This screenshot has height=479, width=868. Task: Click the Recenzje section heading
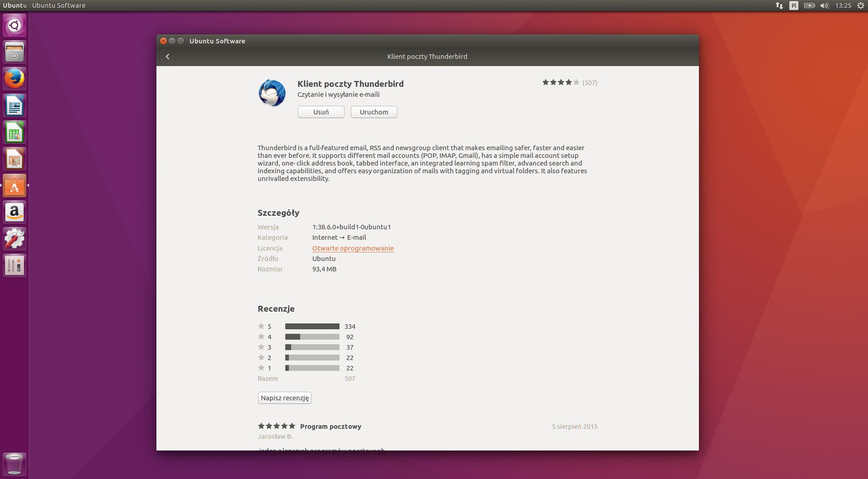[276, 309]
